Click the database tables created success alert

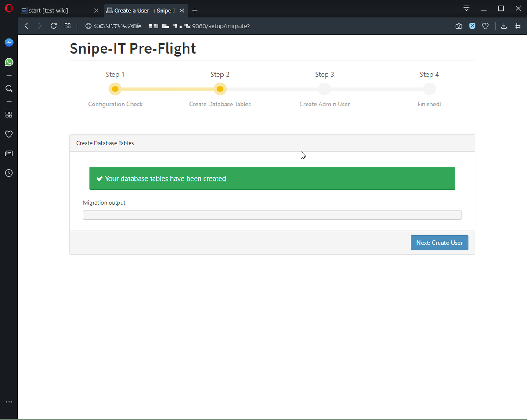(x=272, y=178)
